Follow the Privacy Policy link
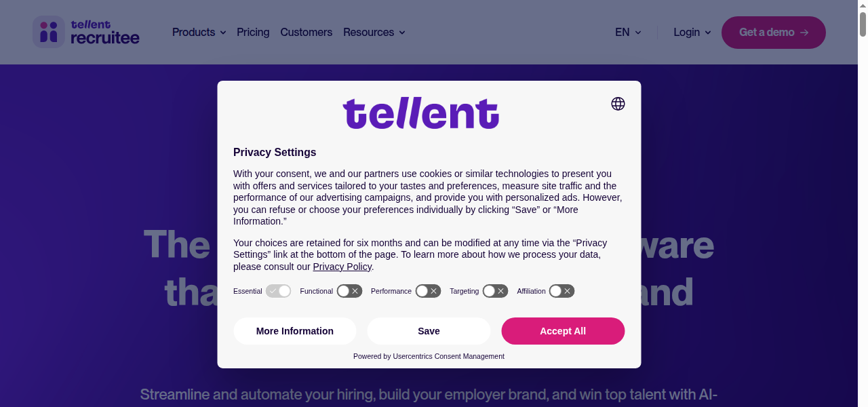Viewport: 868px width, 407px height. 342,267
